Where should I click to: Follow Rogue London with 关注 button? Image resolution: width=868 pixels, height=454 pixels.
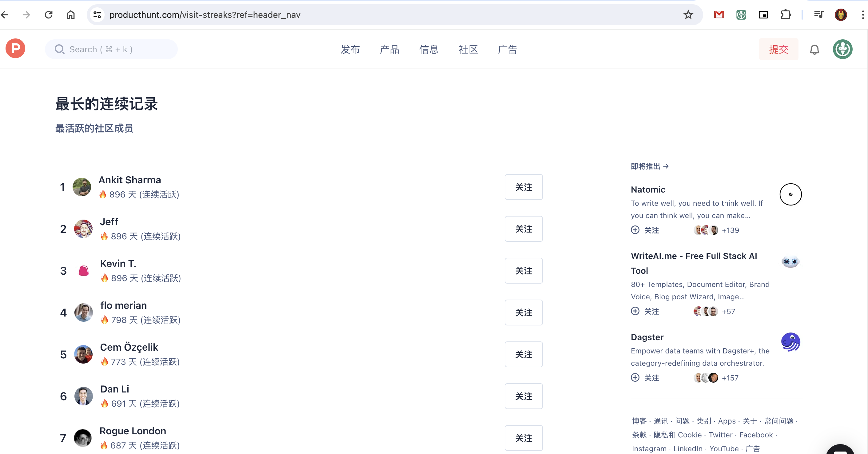coord(524,437)
